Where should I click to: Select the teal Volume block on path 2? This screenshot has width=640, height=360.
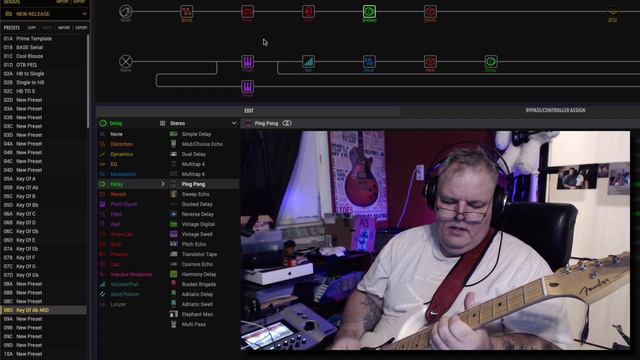coord(308,62)
